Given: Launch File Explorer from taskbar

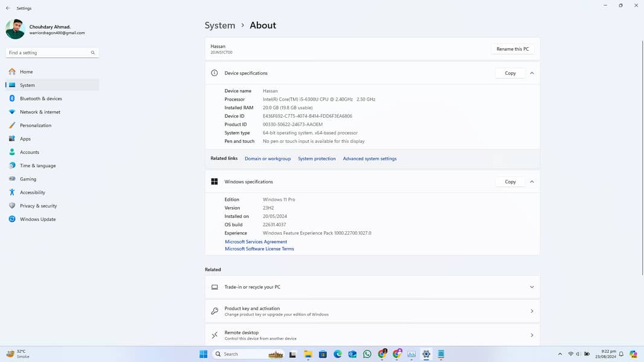Looking at the screenshot, I should (x=308, y=354).
